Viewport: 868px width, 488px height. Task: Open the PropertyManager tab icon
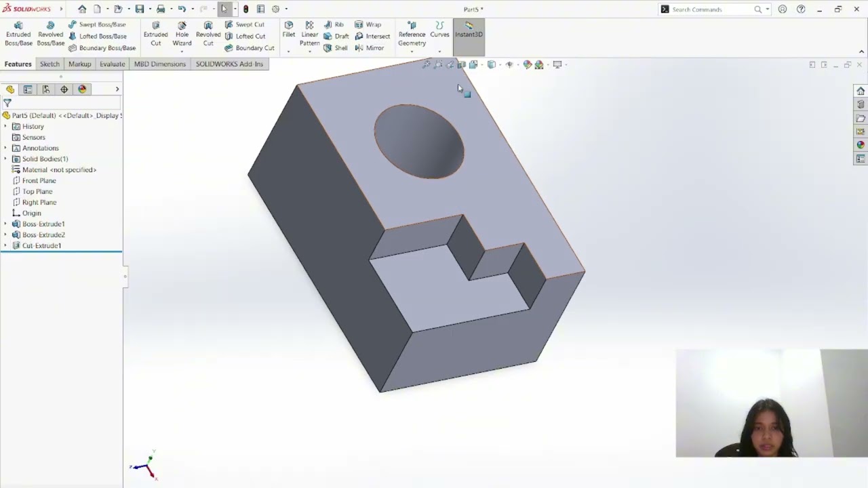(28, 89)
